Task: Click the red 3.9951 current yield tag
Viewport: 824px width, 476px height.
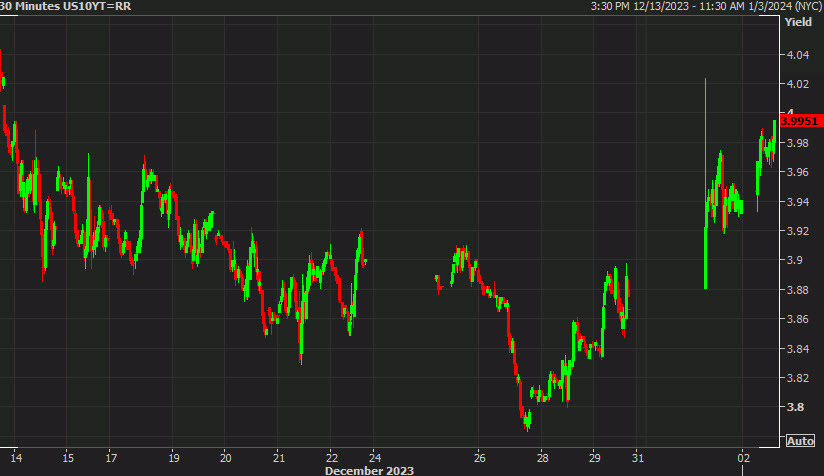Action: coord(801,121)
